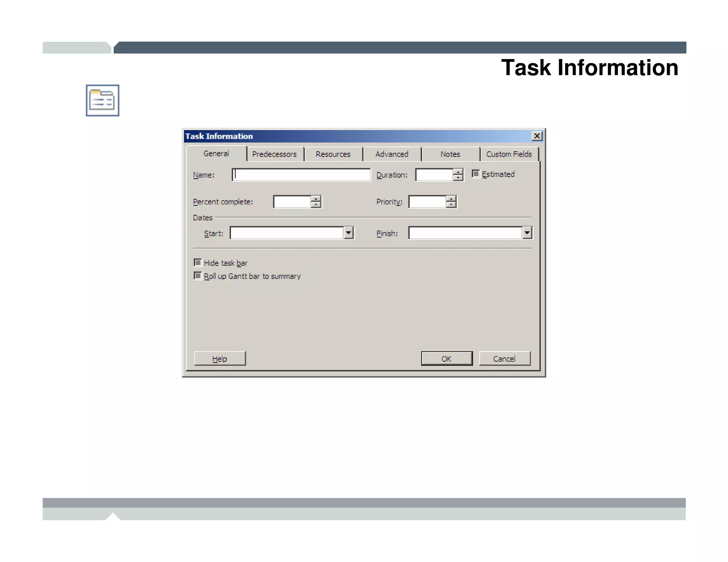
Task: Focus the task Name input field
Action: point(301,175)
